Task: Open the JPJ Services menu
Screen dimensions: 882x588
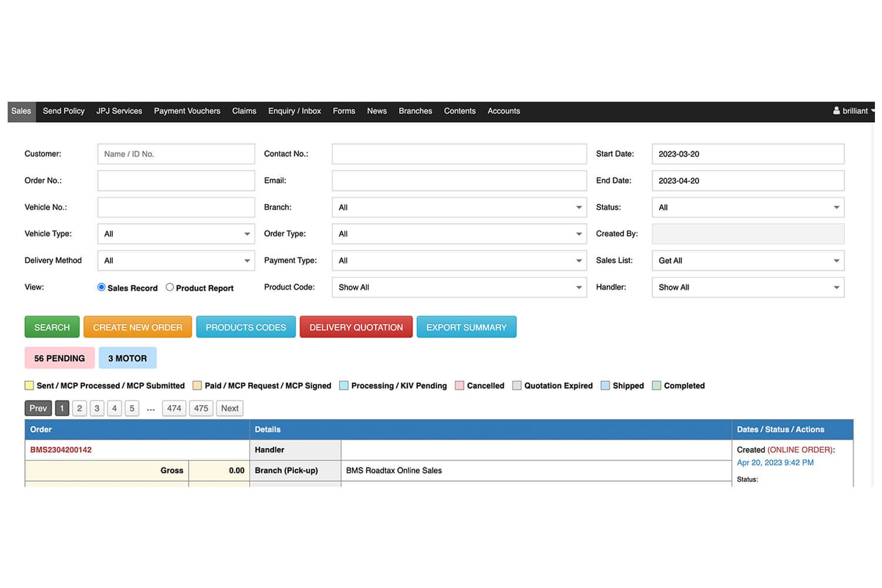Action: [120, 112]
